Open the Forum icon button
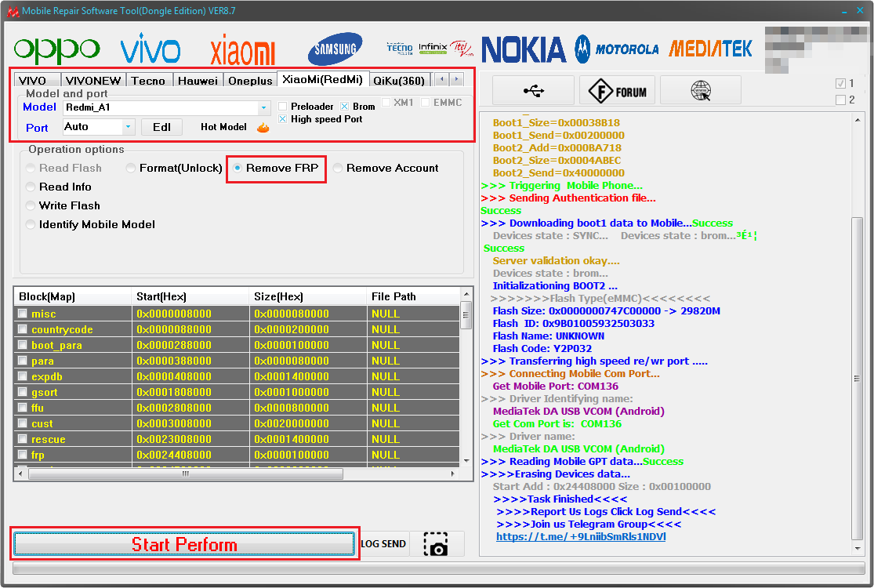The height and width of the screenshot is (588, 874). click(618, 90)
